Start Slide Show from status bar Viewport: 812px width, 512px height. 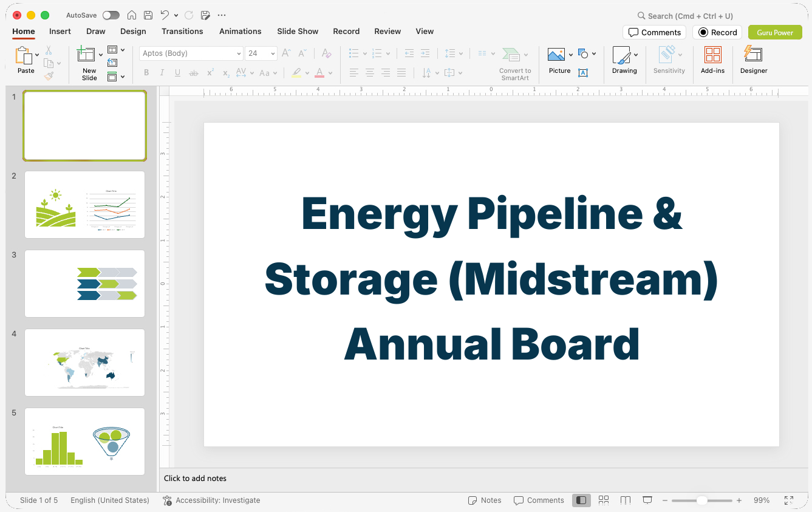click(647, 500)
